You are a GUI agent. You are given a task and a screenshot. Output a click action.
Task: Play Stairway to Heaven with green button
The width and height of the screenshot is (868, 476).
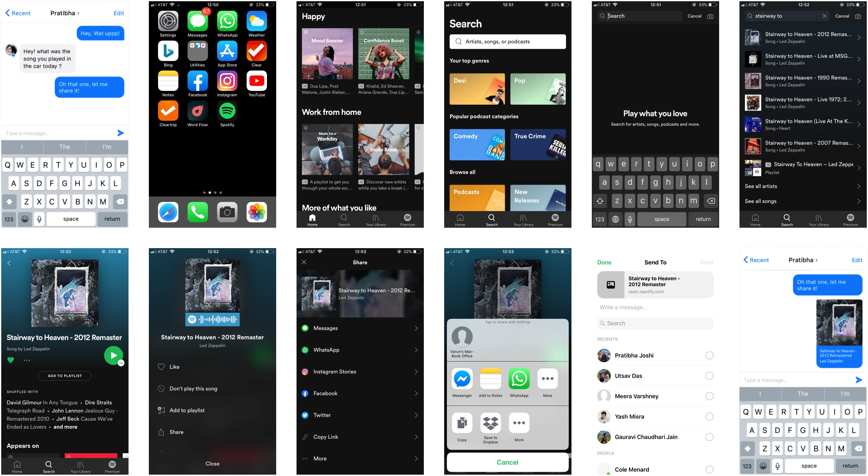[114, 355]
